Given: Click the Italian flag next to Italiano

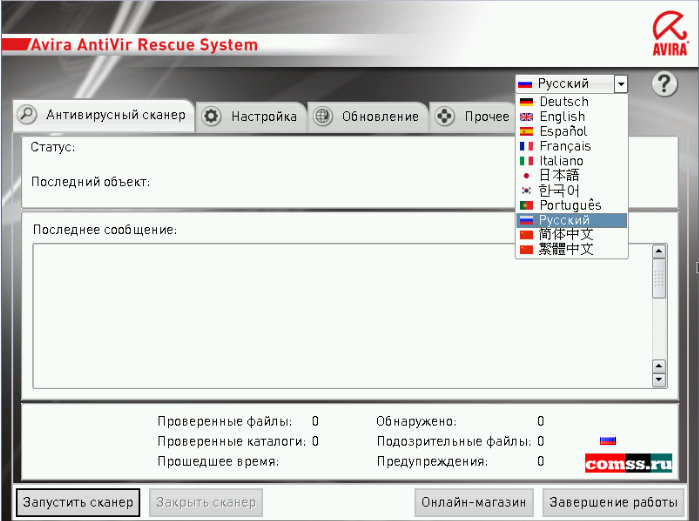Looking at the screenshot, I should point(526,161).
